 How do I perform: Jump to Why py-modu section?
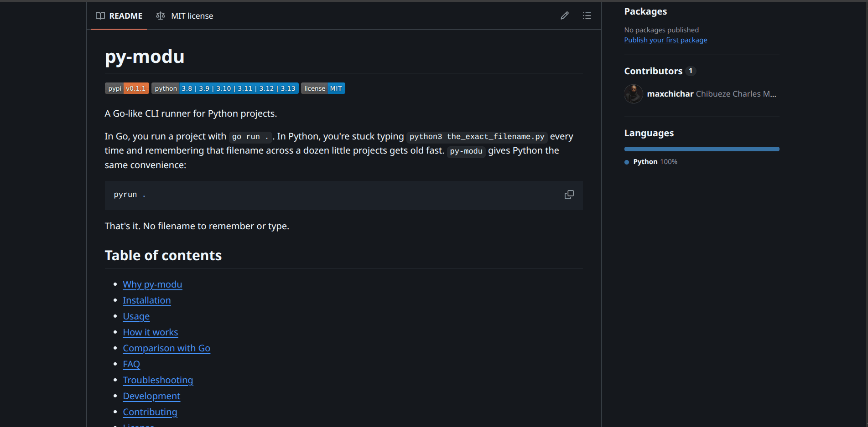tap(152, 284)
